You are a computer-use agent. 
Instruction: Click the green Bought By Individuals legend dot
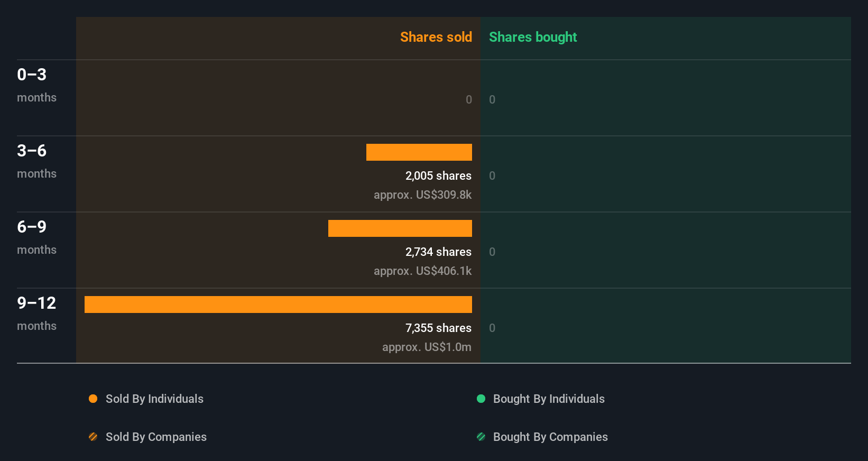click(x=481, y=399)
